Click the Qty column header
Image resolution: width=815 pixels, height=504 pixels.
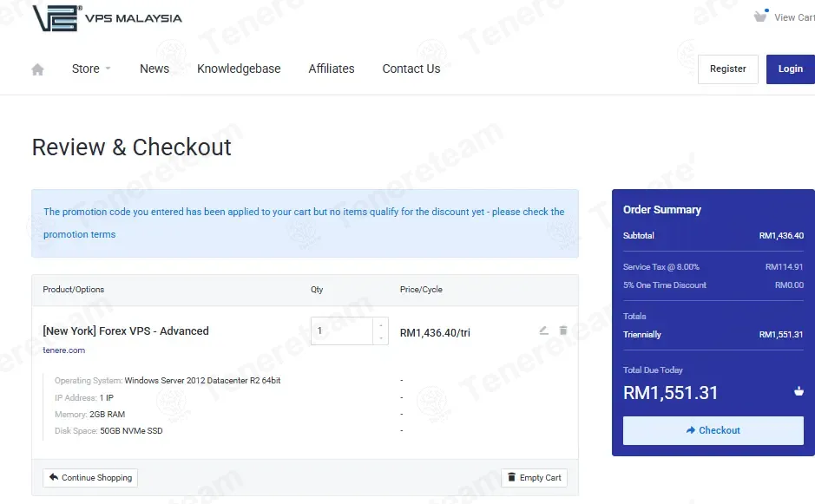tap(317, 290)
